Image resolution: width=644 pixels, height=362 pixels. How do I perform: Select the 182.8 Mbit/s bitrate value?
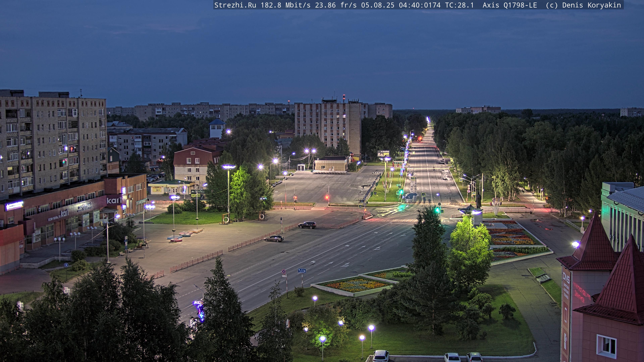[285, 5]
